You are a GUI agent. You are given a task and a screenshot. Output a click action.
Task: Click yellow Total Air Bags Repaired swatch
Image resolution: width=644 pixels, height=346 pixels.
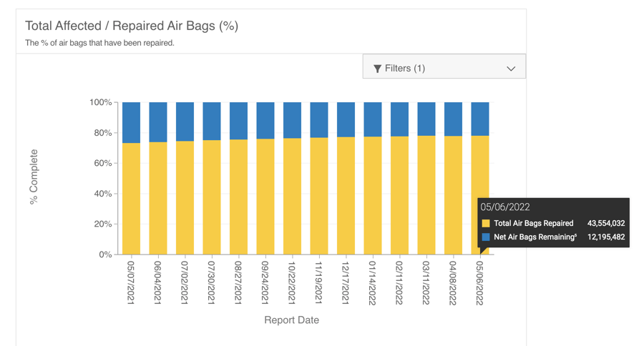tap(486, 224)
